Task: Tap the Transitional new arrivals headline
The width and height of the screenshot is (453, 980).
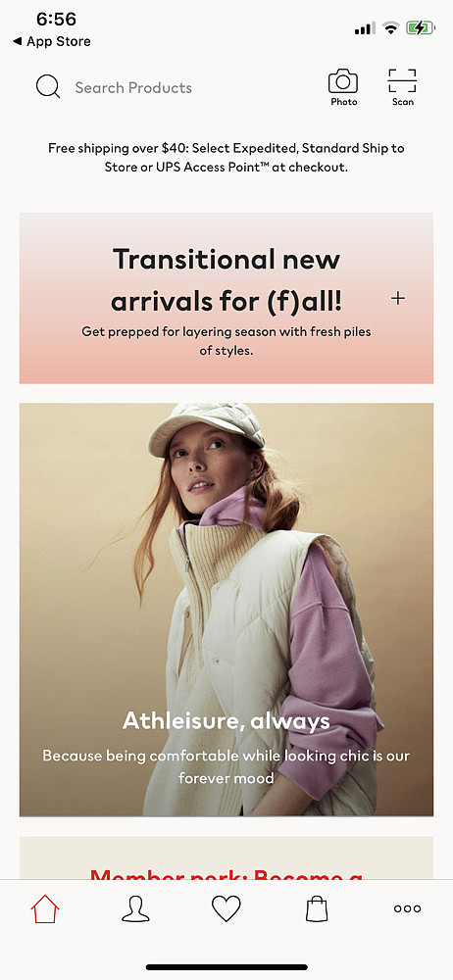Action: (x=226, y=280)
